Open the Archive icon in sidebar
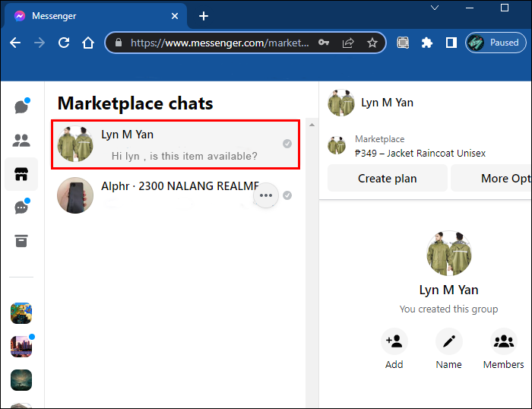Screen dimensions: 532x409 pyautogui.click(x=22, y=241)
